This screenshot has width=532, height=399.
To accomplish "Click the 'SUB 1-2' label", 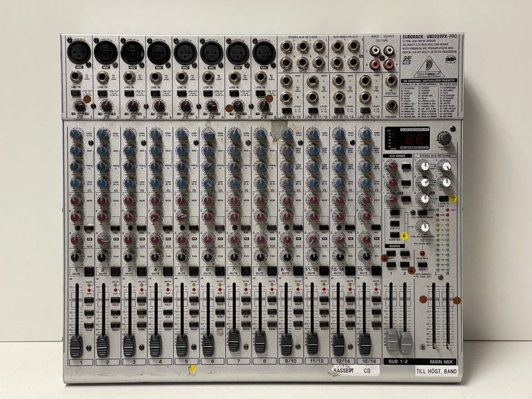I will (398, 362).
